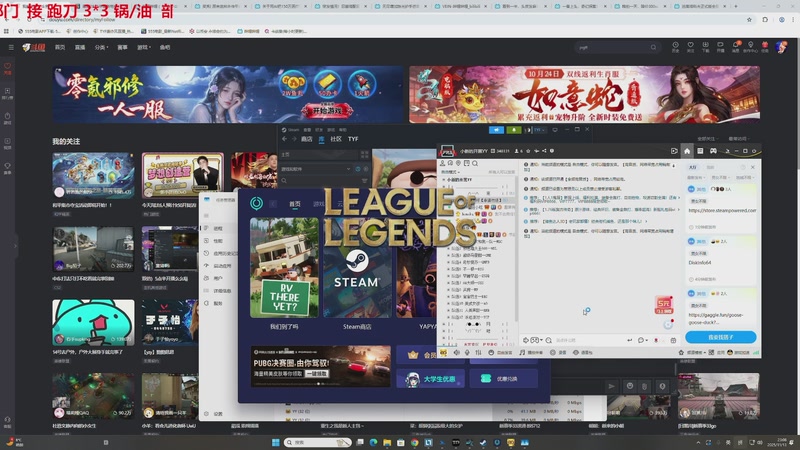The height and width of the screenshot is (450, 800).
Task: Open the red 5元 coupon icon in YY chat
Action: click(664, 305)
